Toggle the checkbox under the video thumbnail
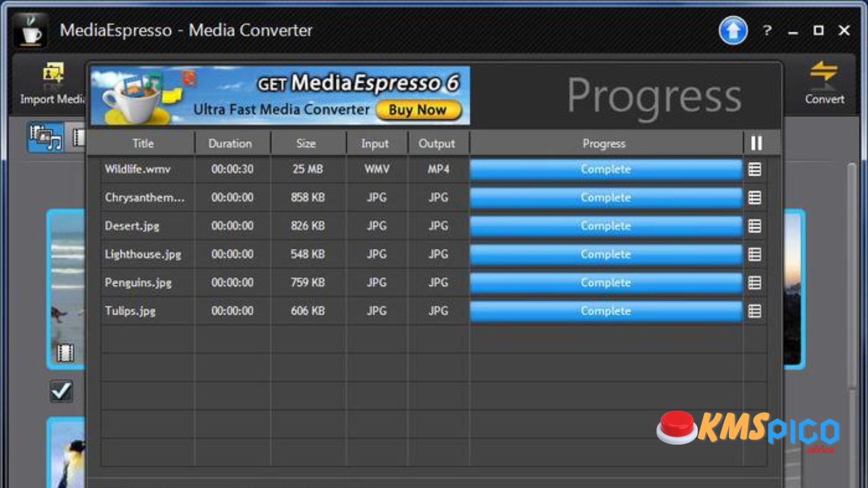 coord(61,391)
